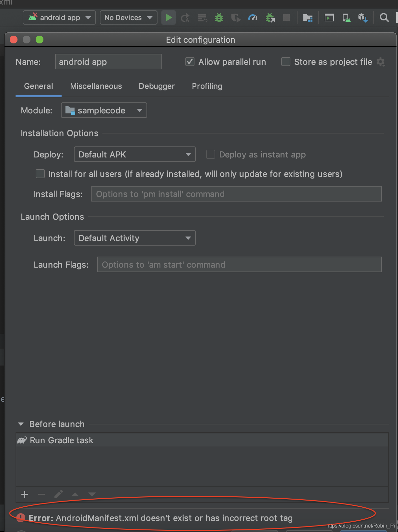This screenshot has width=398, height=532.
Task: Open the No Devices dropdown
Action: coord(128,17)
